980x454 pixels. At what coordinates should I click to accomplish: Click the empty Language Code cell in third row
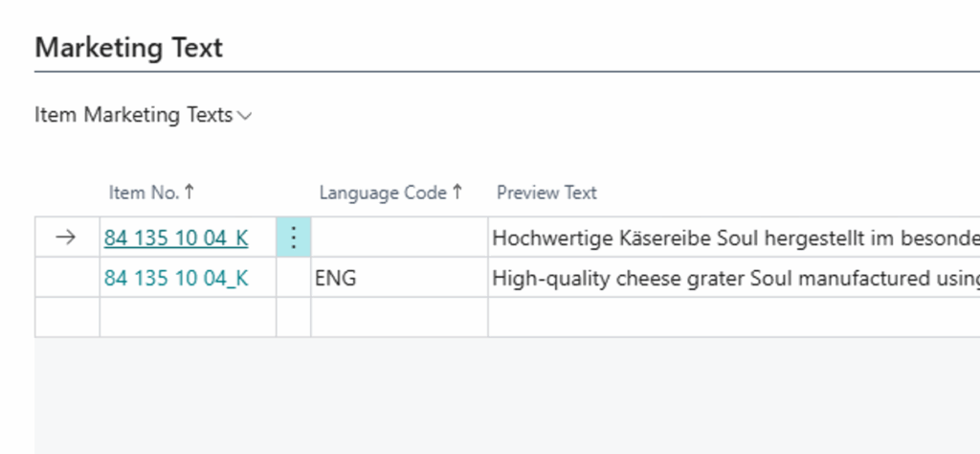398,317
